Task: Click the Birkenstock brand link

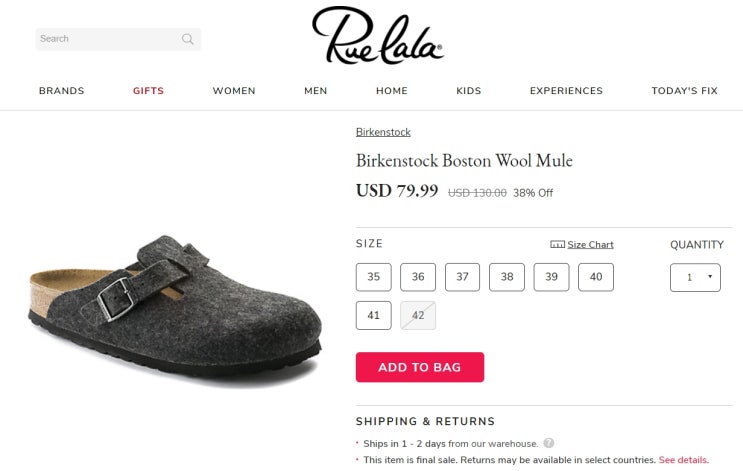Action: point(383,132)
